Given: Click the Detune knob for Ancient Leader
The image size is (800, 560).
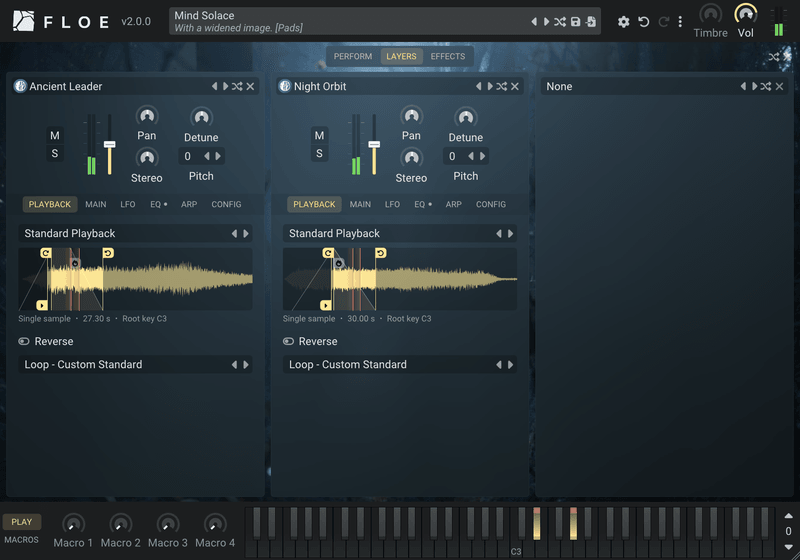Looking at the screenshot, I should pyautogui.click(x=202, y=118).
